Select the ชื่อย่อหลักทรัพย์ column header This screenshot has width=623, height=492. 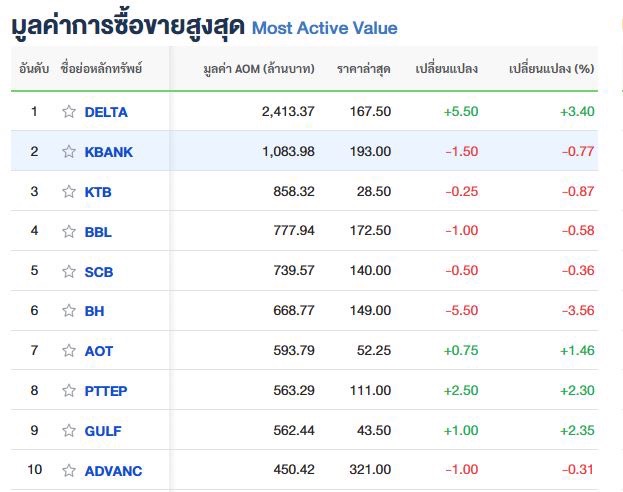click(101, 69)
